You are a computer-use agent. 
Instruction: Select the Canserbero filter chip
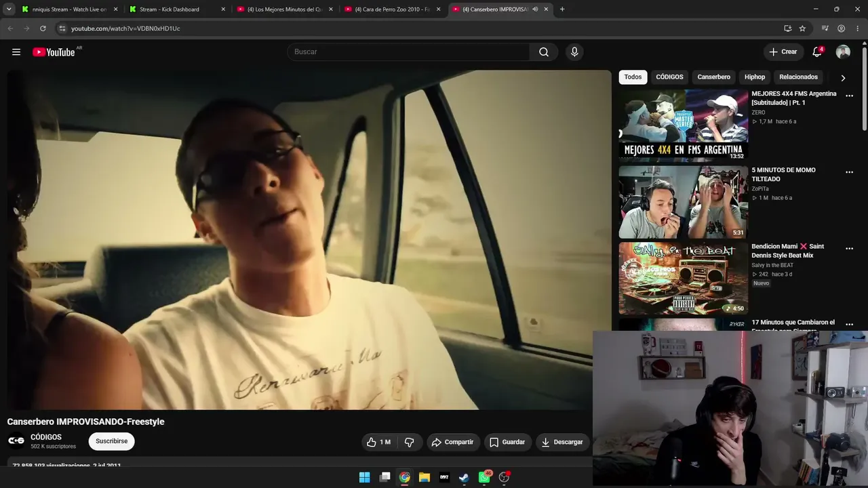[714, 77]
